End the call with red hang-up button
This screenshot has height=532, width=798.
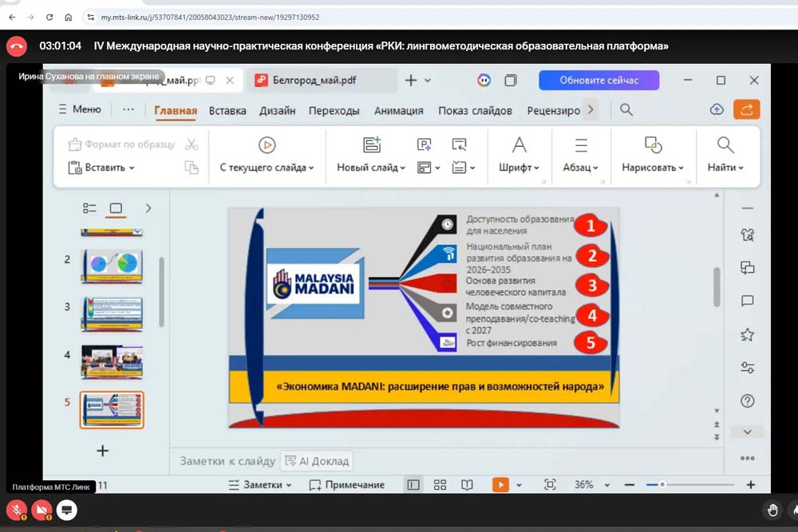16,46
